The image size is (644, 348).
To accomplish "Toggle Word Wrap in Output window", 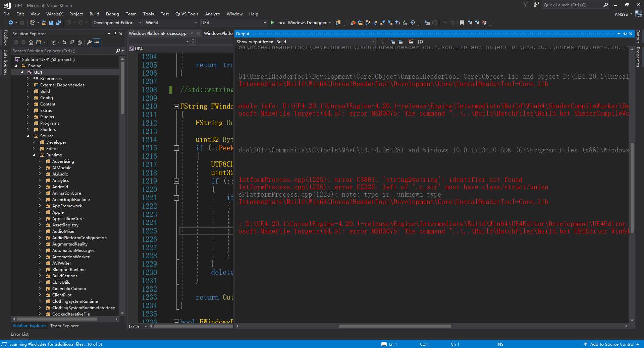I will click(x=421, y=42).
